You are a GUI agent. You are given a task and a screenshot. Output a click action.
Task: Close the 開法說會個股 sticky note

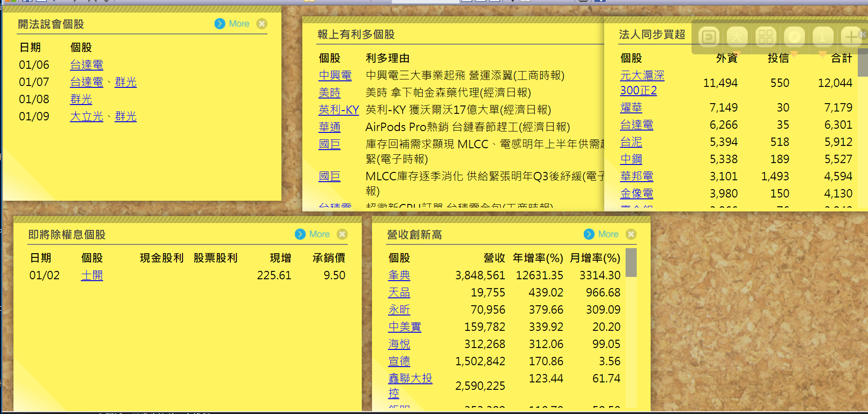(262, 24)
